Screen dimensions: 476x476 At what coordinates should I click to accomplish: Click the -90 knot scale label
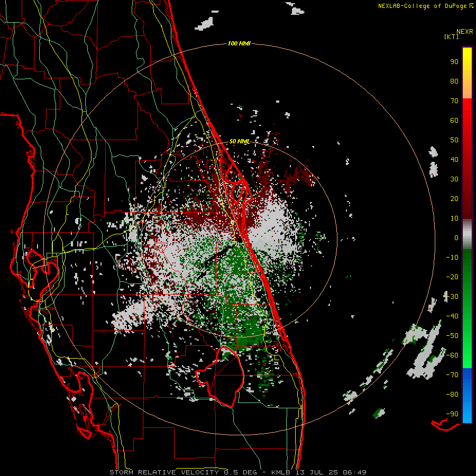click(x=452, y=414)
